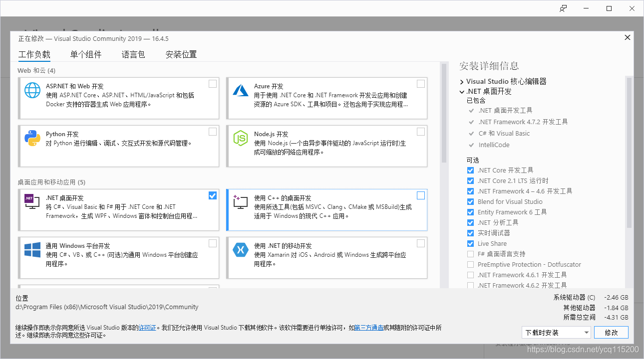The image size is (644, 359).
Task: Uncheck Blend for Visual Studio
Action: pos(470,201)
